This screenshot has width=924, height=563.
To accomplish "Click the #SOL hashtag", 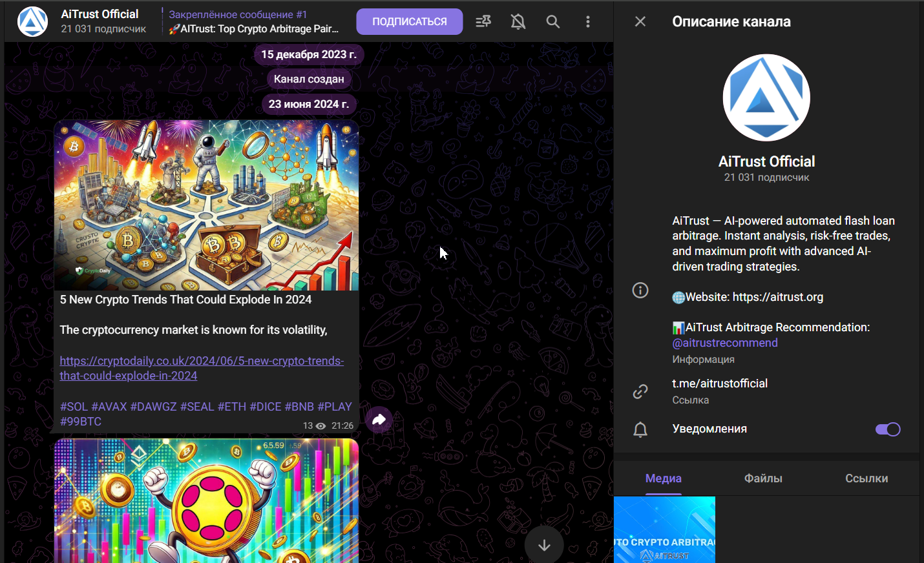I will tap(74, 407).
